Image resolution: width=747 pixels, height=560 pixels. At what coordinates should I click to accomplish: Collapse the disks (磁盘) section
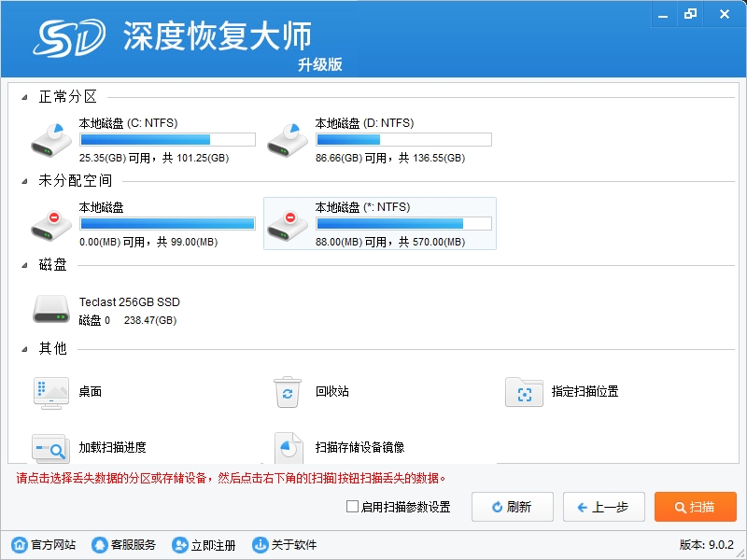(x=23, y=265)
